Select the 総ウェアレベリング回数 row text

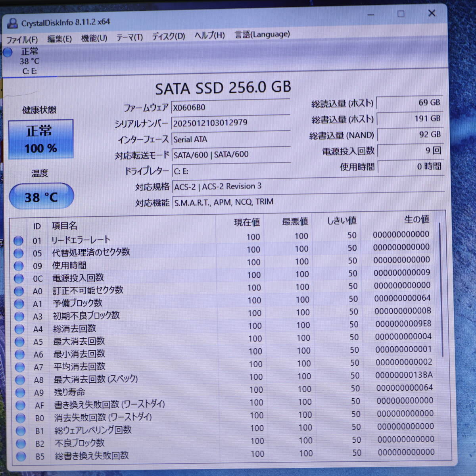93,430
